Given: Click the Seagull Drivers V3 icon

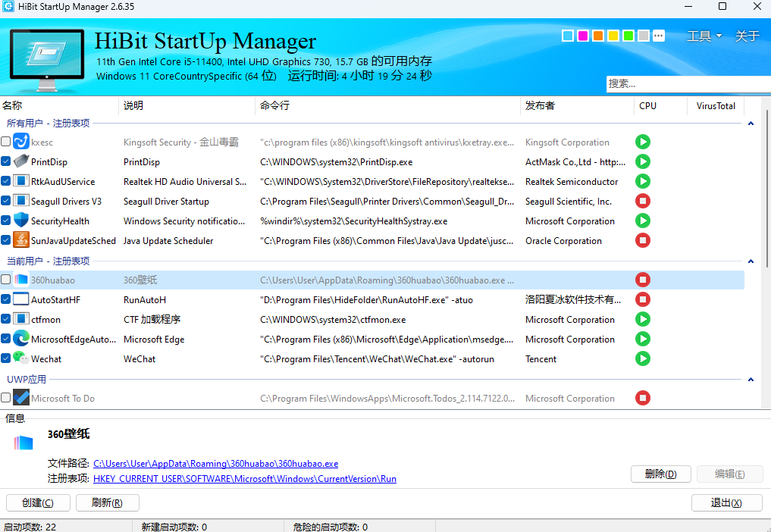Looking at the screenshot, I should [21, 201].
